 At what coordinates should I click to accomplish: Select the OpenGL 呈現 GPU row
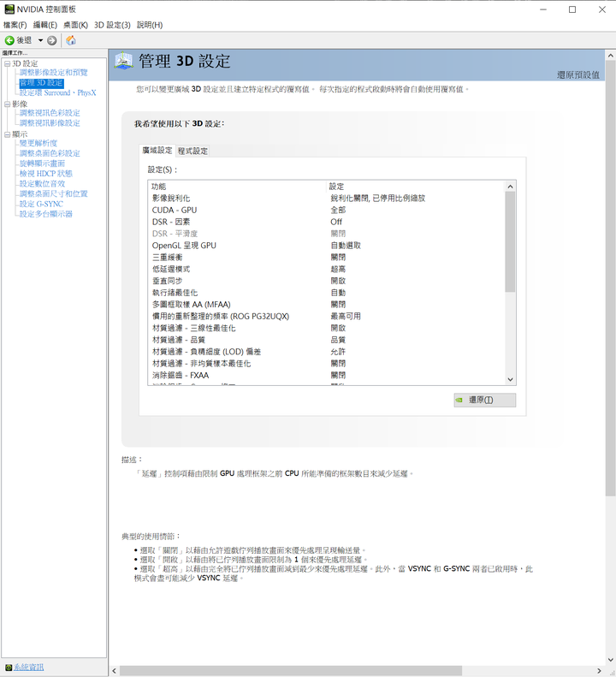click(x=326, y=246)
